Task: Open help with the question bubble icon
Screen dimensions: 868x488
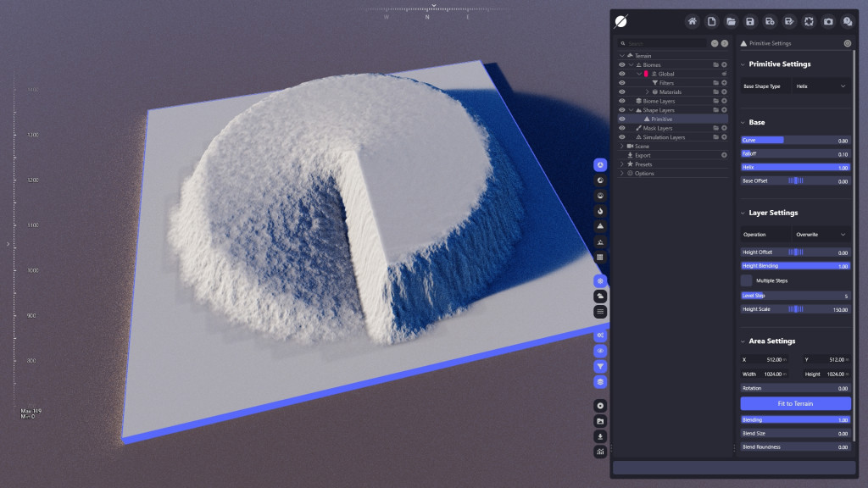Action: click(x=848, y=21)
